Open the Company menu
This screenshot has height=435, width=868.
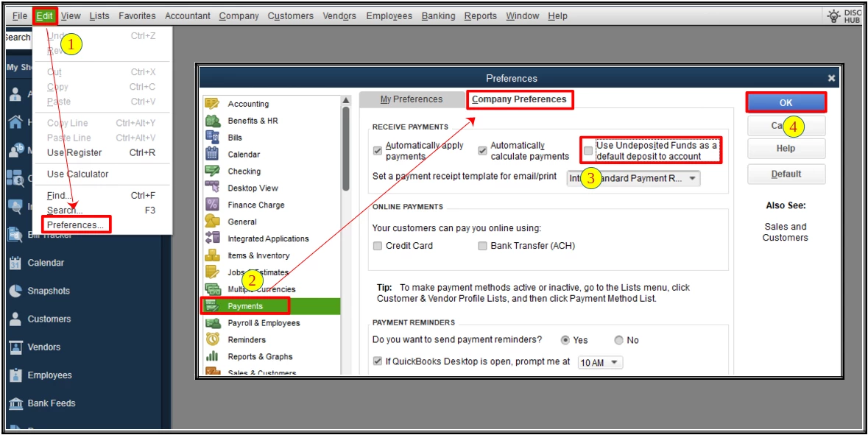[239, 16]
